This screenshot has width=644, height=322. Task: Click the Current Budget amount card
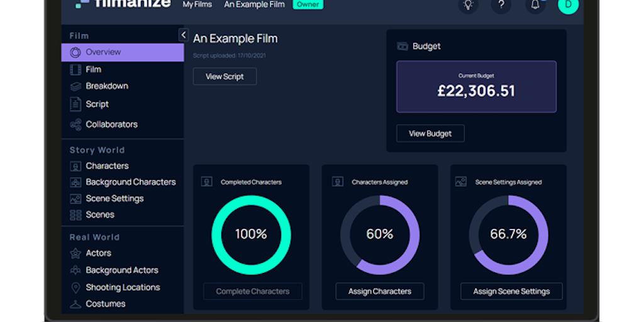(476, 87)
